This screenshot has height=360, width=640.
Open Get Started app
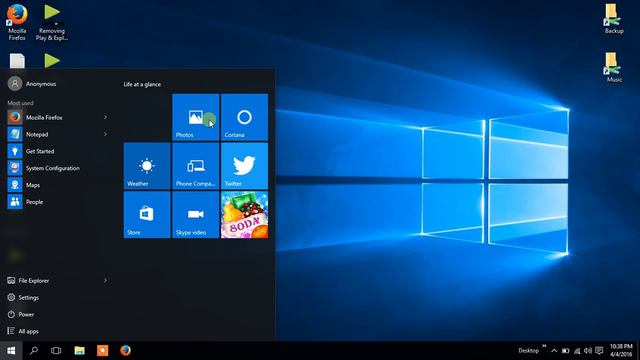[x=58, y=151]
